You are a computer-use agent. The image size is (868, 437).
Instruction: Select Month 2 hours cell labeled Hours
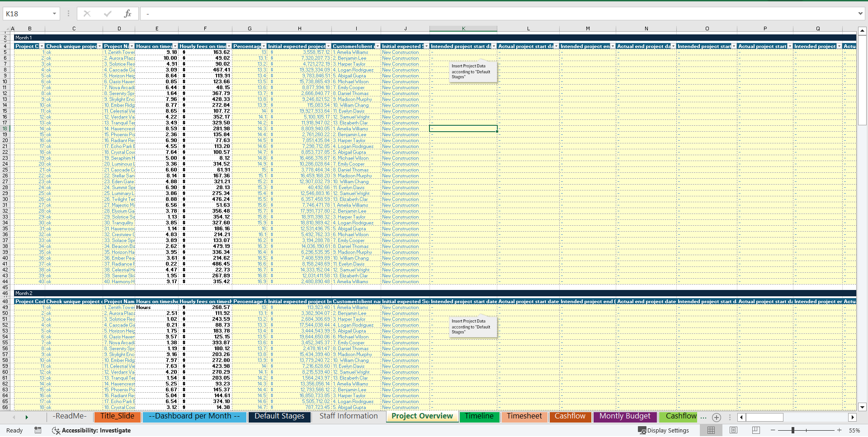[157, 307]
